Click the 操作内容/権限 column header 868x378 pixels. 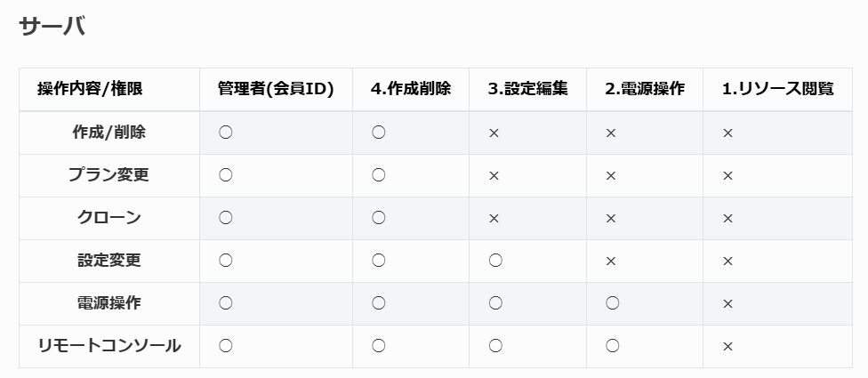(90, 89)
